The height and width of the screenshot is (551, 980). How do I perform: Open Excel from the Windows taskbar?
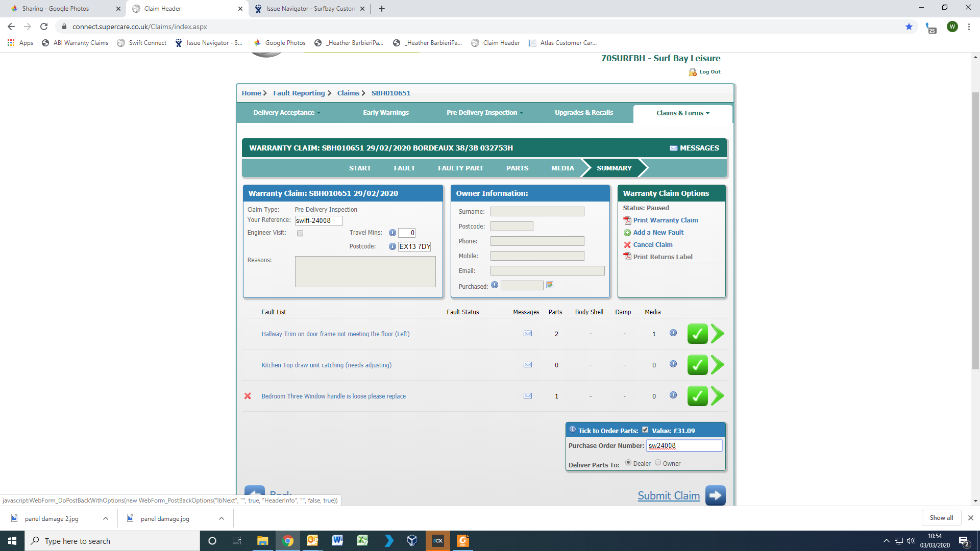362,541
